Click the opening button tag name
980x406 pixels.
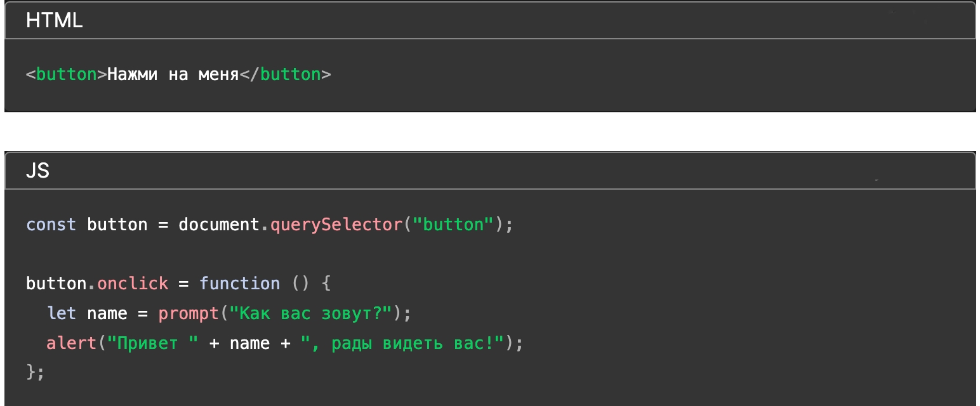click(66, 75)
